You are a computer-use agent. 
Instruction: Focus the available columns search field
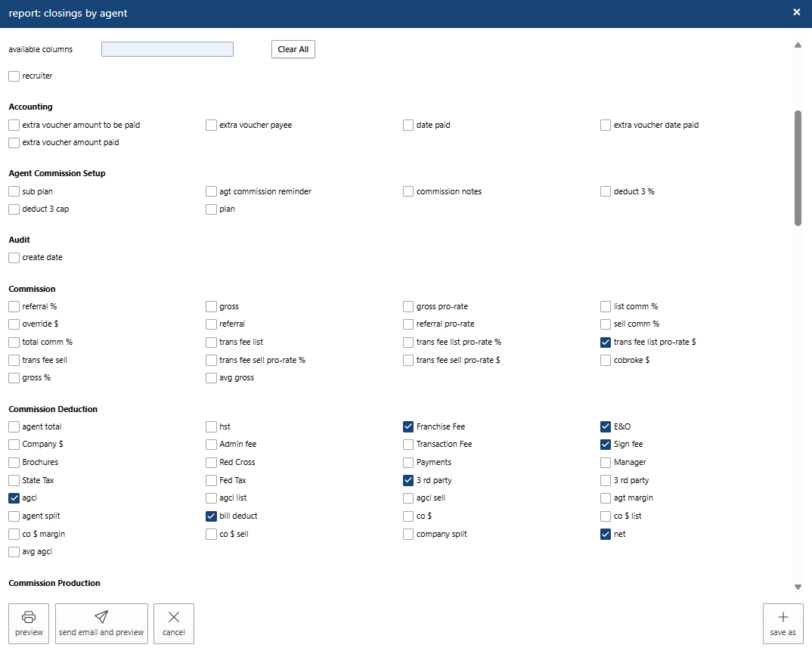(x=167, y=49)
